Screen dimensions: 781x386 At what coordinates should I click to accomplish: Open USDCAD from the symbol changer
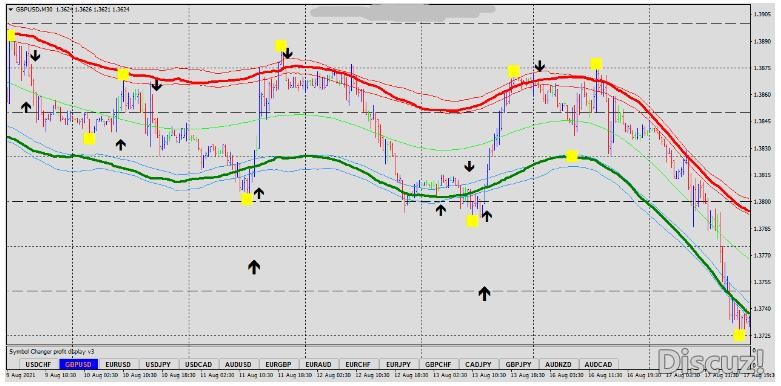click(199, 364)
